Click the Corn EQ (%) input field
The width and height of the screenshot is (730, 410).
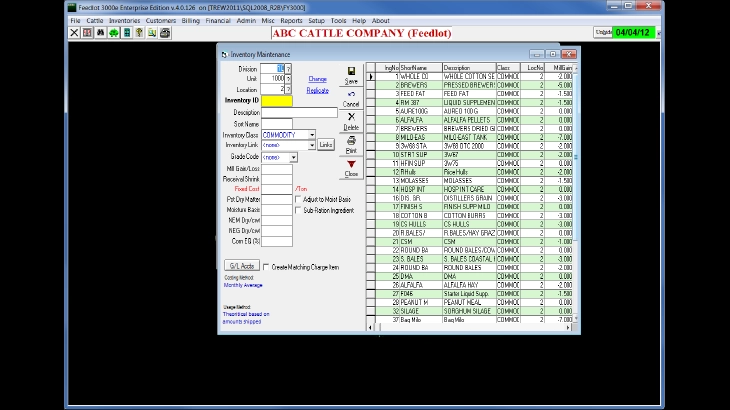[277, 241]
